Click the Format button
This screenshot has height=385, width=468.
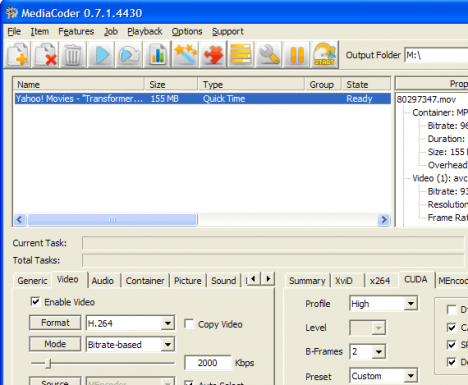click(x=55, y=323)
